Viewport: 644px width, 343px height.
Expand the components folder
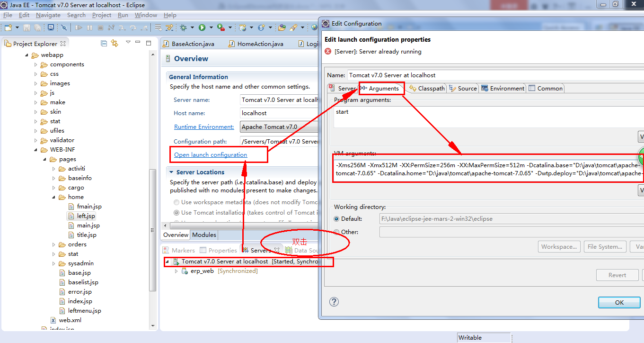coord(36,64)
